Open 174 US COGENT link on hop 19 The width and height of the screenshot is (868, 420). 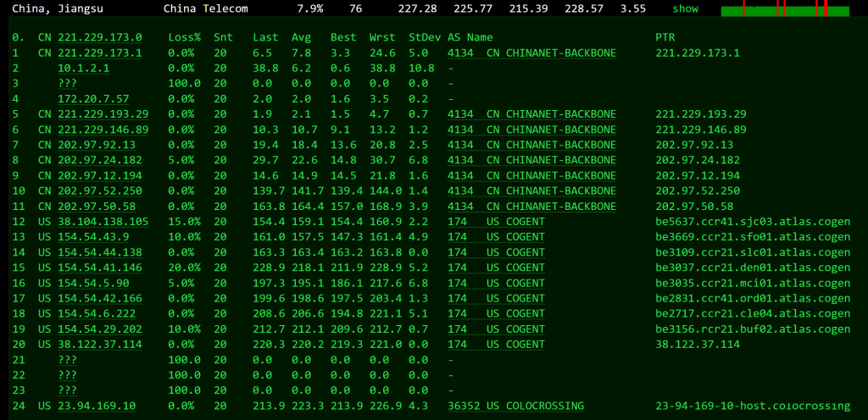pos(496,329)
